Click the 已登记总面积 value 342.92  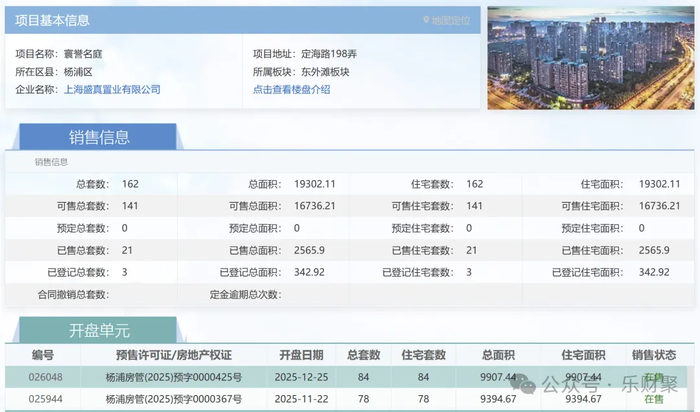click(309, 272)
